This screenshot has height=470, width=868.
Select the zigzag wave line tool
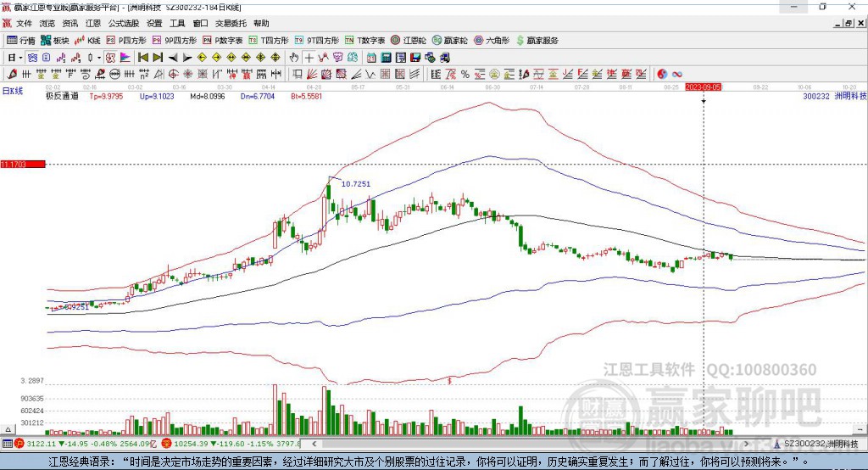pyautogui.click(x=370, y=74)
